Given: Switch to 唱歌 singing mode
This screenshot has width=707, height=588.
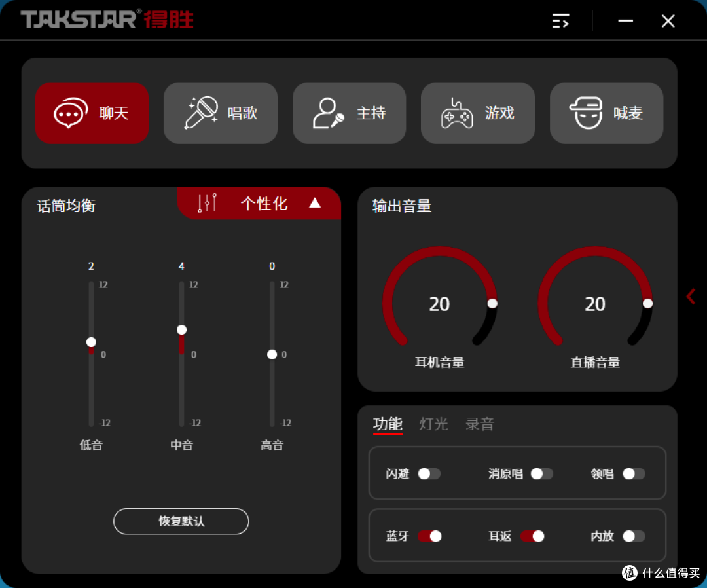Looking at the screenshot, I should (x=221, y=113).
